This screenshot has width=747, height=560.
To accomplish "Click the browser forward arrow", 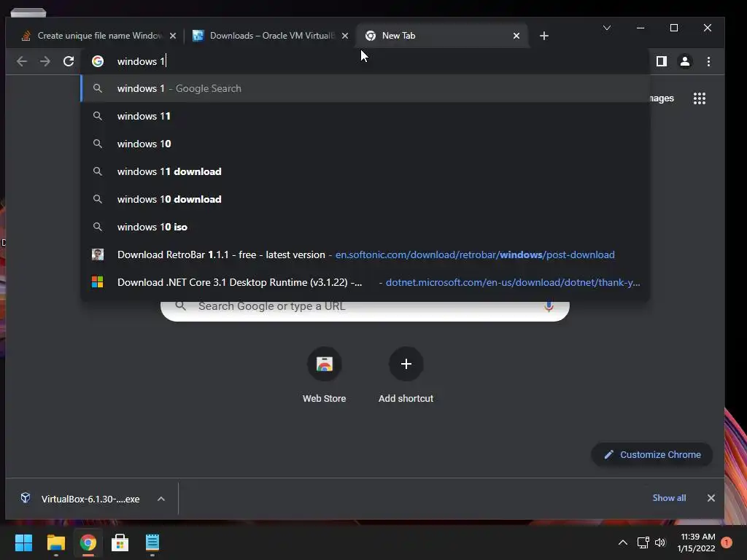I will (x=44, y=61).
